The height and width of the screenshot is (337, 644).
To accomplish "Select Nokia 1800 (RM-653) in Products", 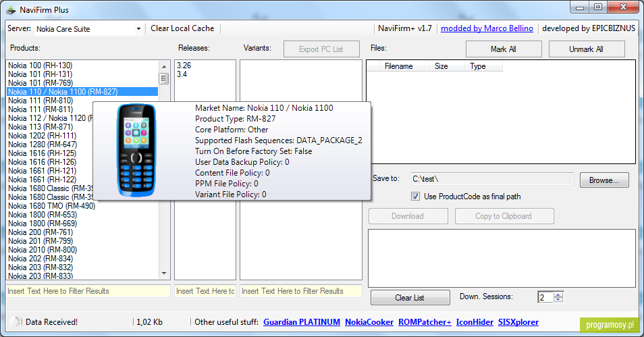I will (x=43, y=215).
